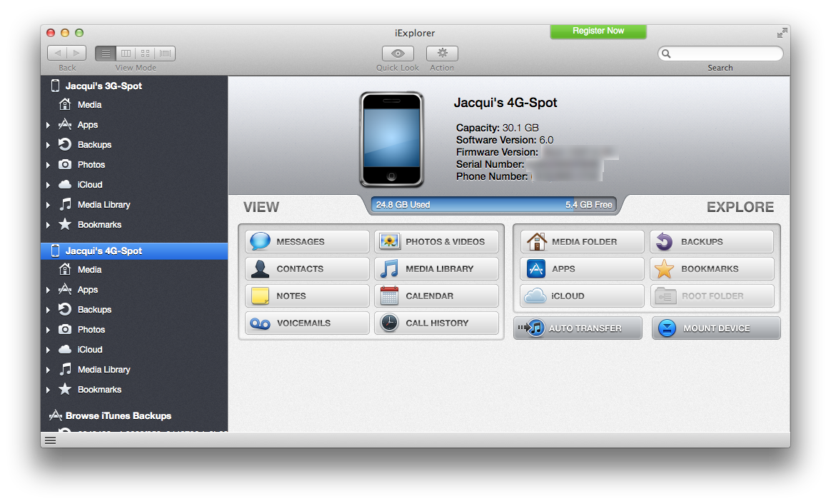Image resolution: width=831 pixels, height=504 pixels.
Task: Switch to icon grid view mode
Action: click(x=145, y=54)
